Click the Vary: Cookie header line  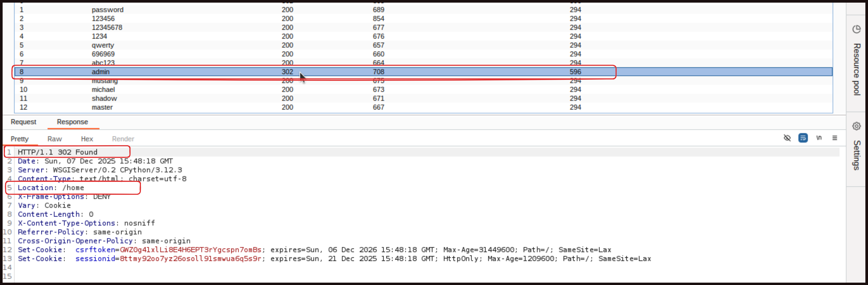click(44, 205)
